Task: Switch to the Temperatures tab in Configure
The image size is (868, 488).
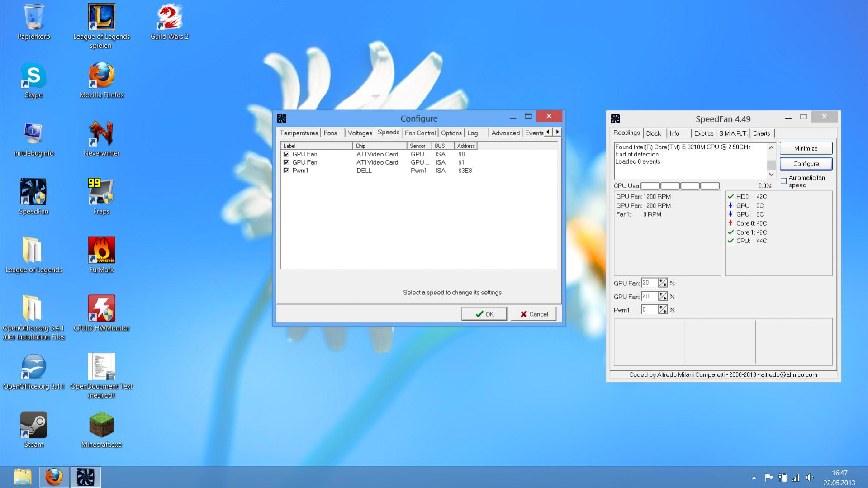Action: tap(299, 133)
